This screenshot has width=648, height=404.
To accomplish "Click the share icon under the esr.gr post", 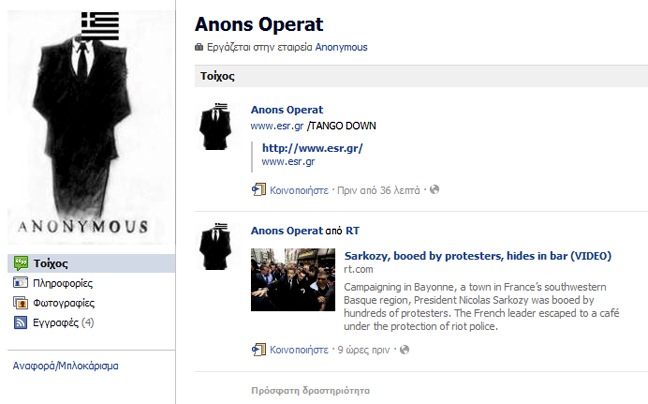I will (258, 189).
